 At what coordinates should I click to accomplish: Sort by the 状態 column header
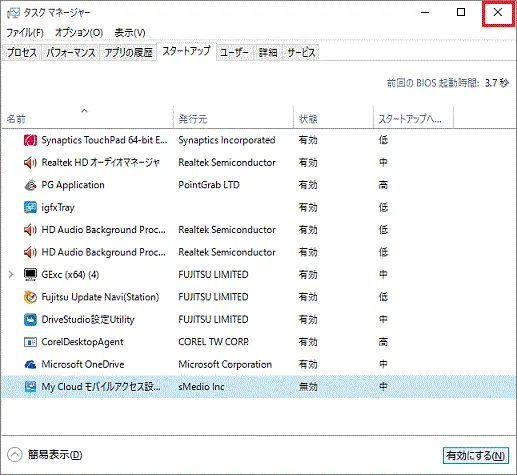[x=333, y=118]
